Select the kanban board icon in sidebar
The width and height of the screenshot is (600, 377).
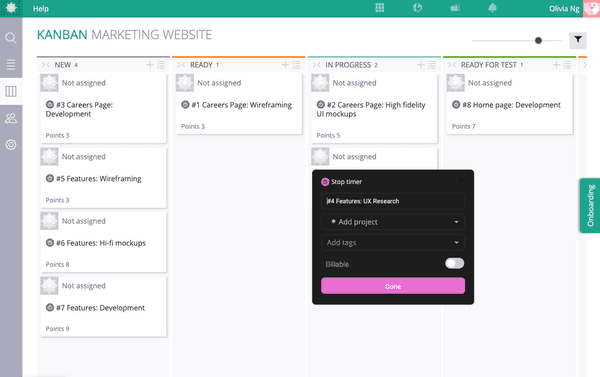coord(11,91)
